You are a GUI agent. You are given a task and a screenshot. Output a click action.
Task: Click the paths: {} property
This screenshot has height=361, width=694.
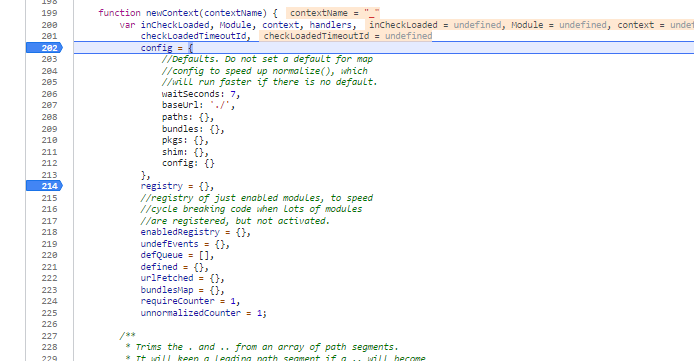tap(188, 117)
